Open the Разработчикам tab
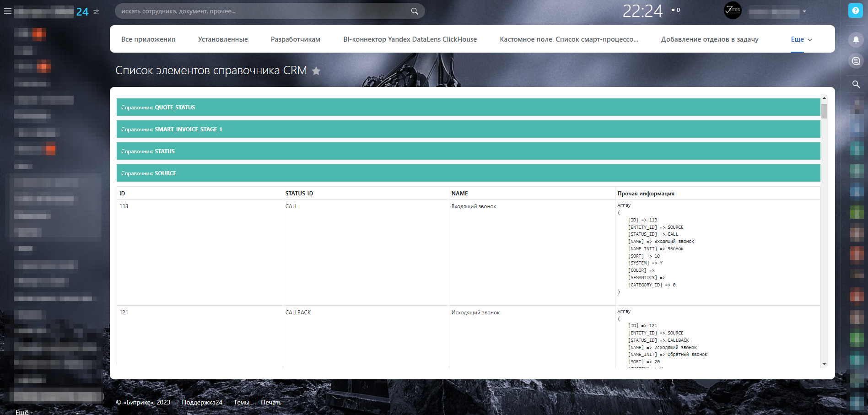This screenshot has height=415, width=868. pyautogui.click(x=296, y=39)
